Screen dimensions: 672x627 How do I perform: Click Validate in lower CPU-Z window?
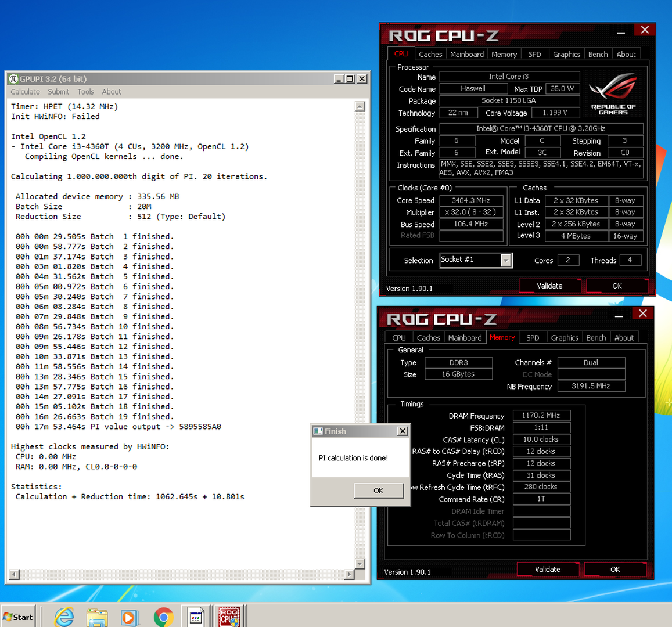click(x=548, y=569)
